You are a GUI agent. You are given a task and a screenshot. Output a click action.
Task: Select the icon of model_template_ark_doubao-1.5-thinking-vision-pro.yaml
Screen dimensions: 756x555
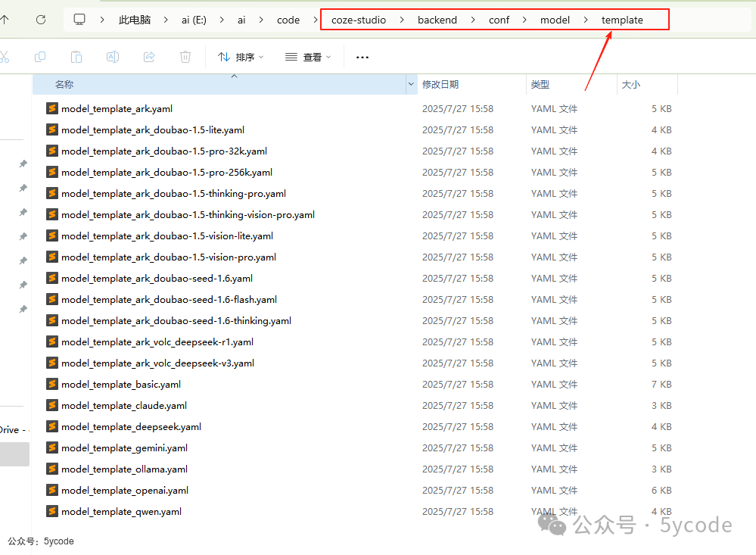[52, 214]
